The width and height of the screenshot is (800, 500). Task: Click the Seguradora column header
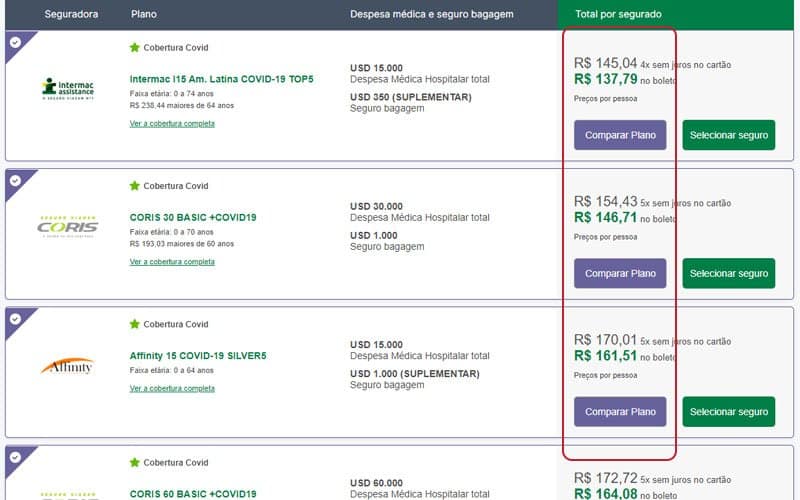click(x=71, y=14)
